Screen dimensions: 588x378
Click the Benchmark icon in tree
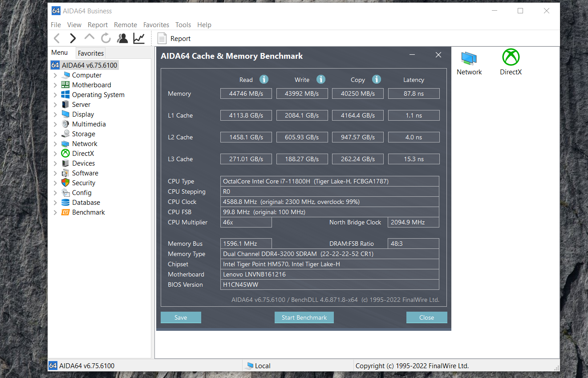[x=65, y=212]
